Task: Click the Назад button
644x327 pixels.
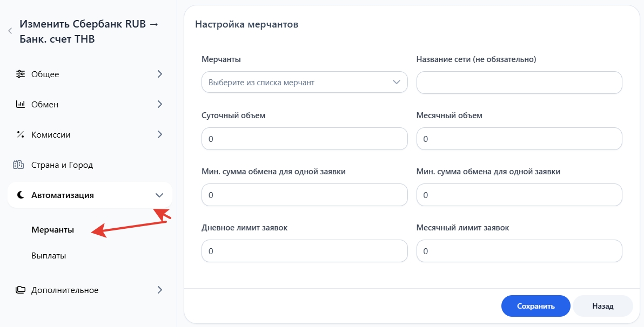Action: pos(602,306)
